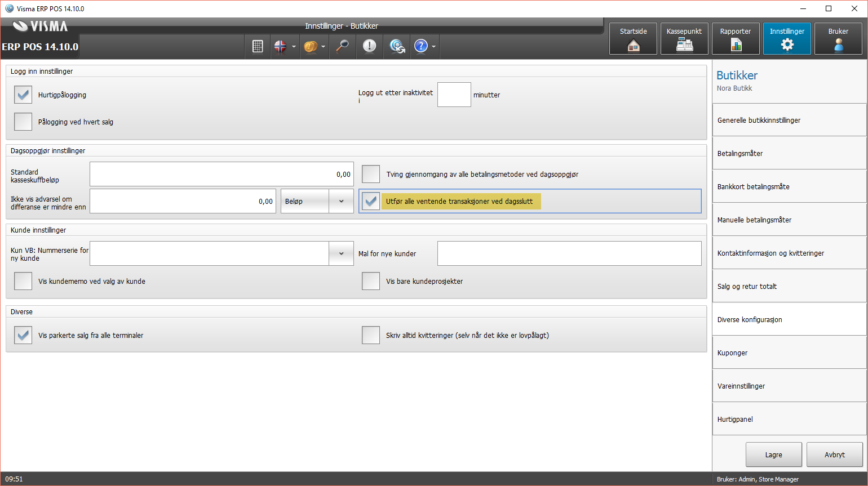Click the gold coins currency icon
This screenshot has width=868, height=486.
311,46
